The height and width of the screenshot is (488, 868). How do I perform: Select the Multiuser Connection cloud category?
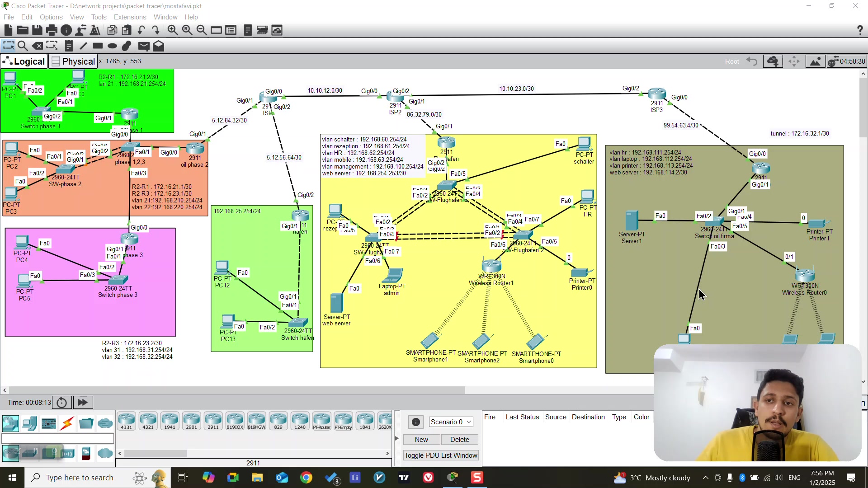coord(105,423)
